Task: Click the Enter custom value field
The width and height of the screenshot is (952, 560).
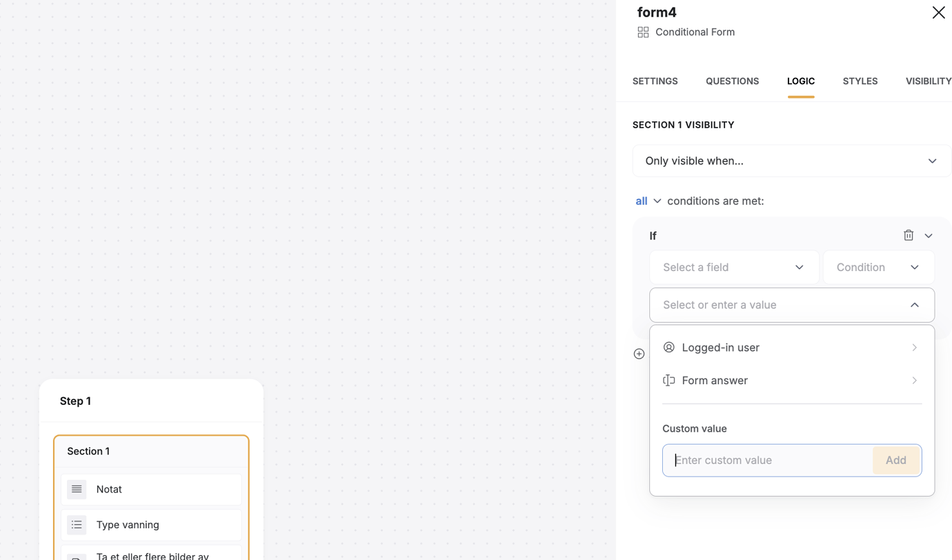Action: click(x=768, y=460)
